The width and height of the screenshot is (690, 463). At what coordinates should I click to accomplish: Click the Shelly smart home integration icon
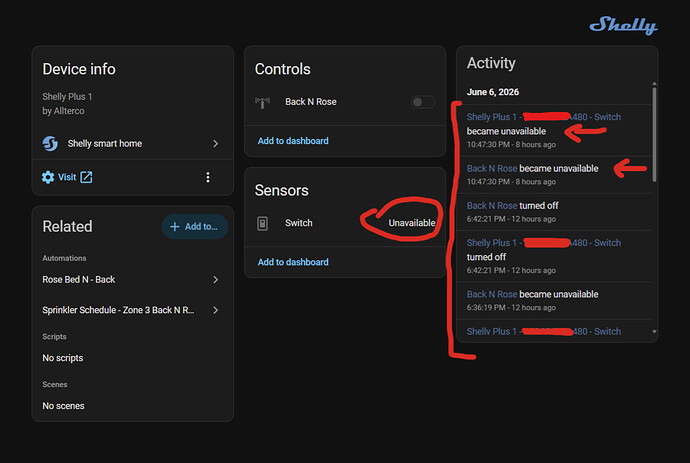(x=50, y=143)
